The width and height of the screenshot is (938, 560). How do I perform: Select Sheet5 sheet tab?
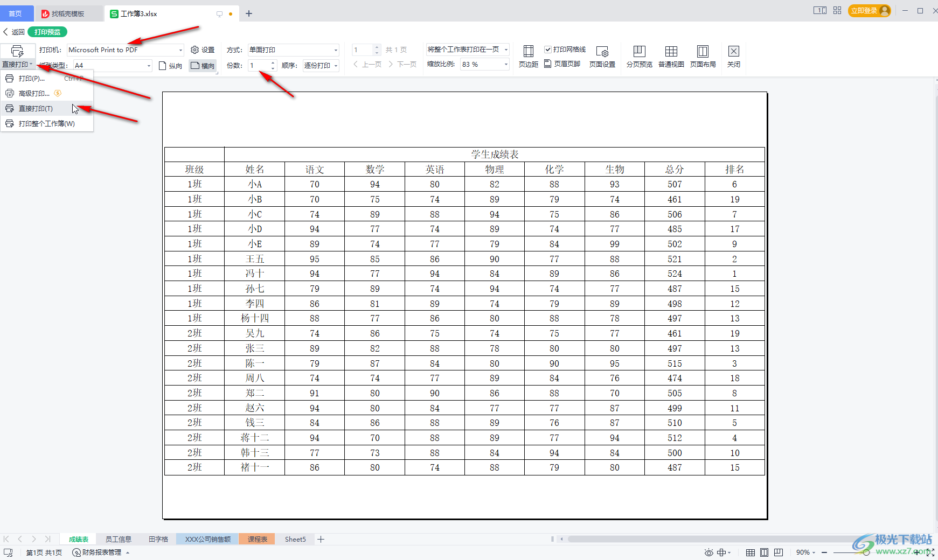pos(295,540)
